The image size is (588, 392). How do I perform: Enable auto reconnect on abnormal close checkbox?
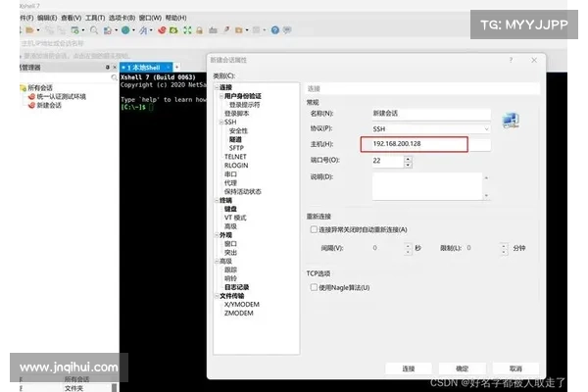pyautogui.click(x=314, y=229)
